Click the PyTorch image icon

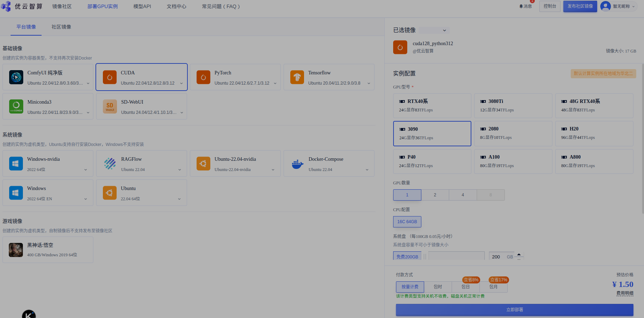click(x=203, y=77)
